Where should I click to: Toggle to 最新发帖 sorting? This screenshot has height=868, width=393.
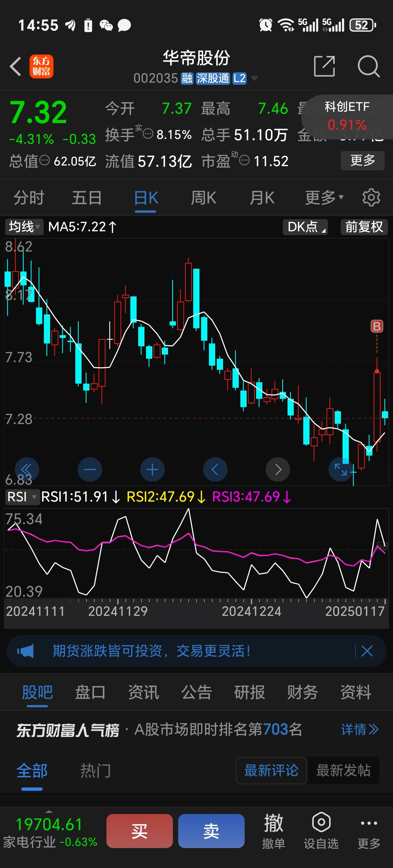344,770
